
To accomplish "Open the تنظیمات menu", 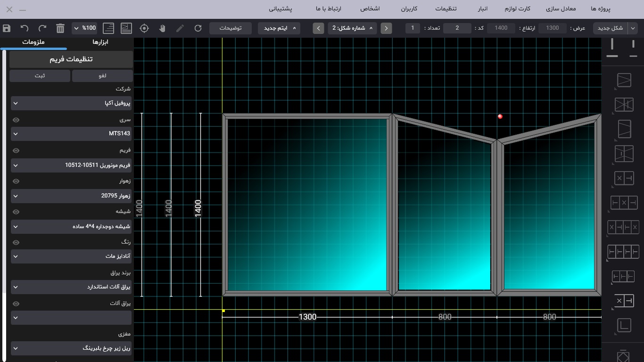I will coord(446,9).
